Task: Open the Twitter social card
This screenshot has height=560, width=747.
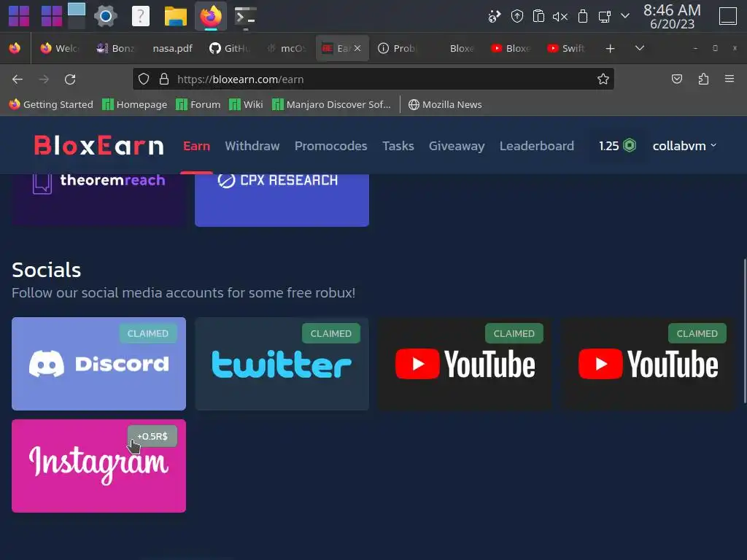Action: 282,364
